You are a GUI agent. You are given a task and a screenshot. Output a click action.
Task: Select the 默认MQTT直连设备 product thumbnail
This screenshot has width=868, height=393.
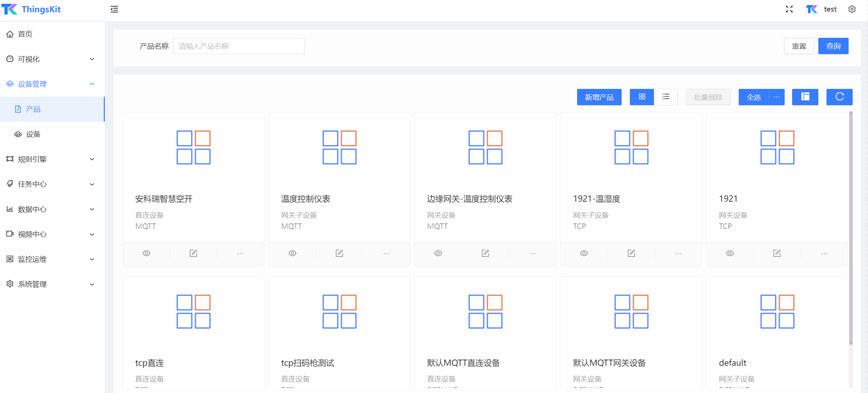click(485, 312)
